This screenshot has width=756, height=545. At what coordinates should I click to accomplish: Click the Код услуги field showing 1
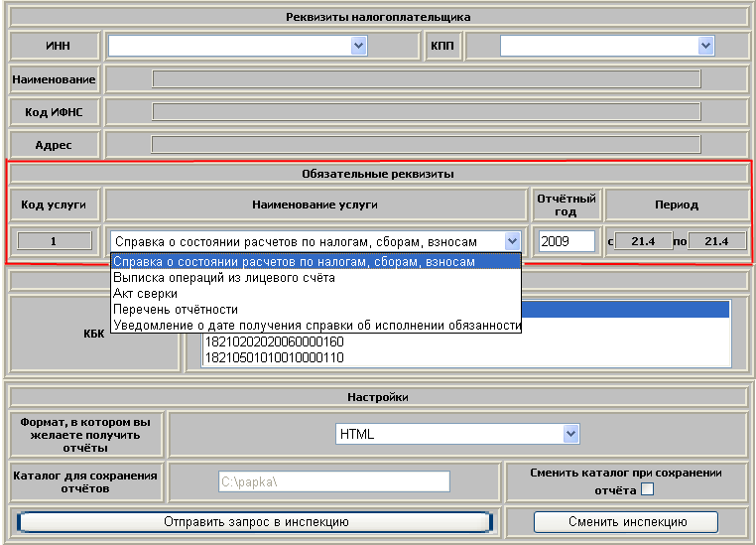coord(54,241)
